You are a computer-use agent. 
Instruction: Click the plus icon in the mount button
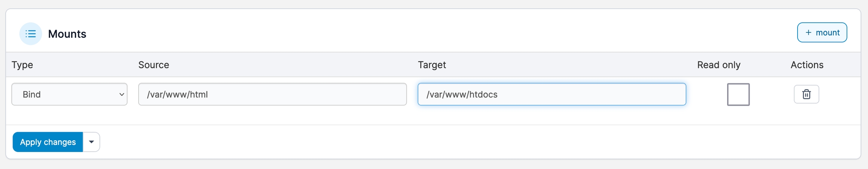[808, 33]
